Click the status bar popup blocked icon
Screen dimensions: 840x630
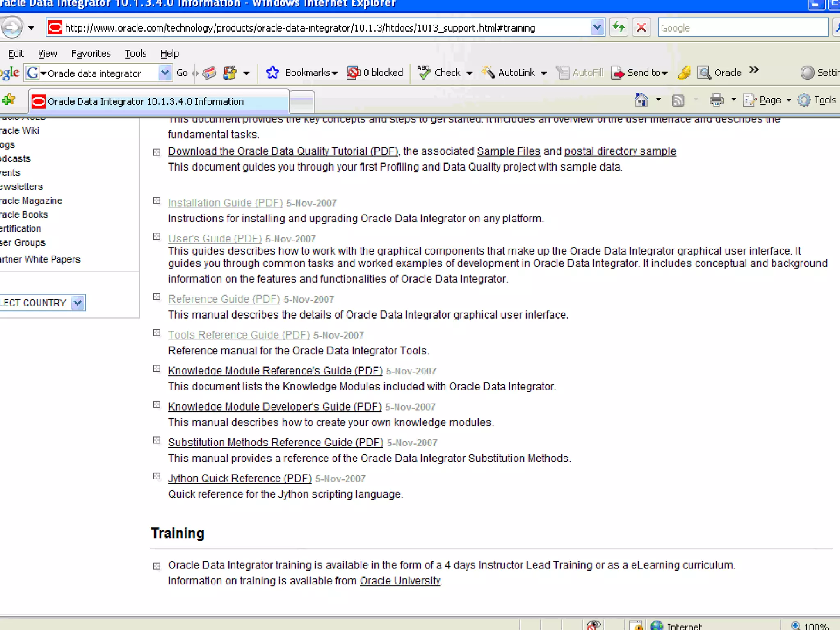pos(593,625)
